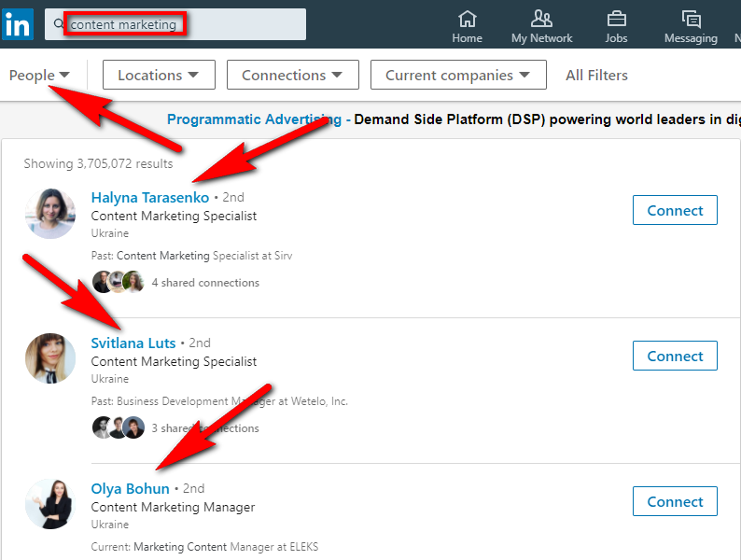Screen dimensions: 741x560
Task: Click shared connection avatars under Svitlana Luts
Action: [119, 427]
